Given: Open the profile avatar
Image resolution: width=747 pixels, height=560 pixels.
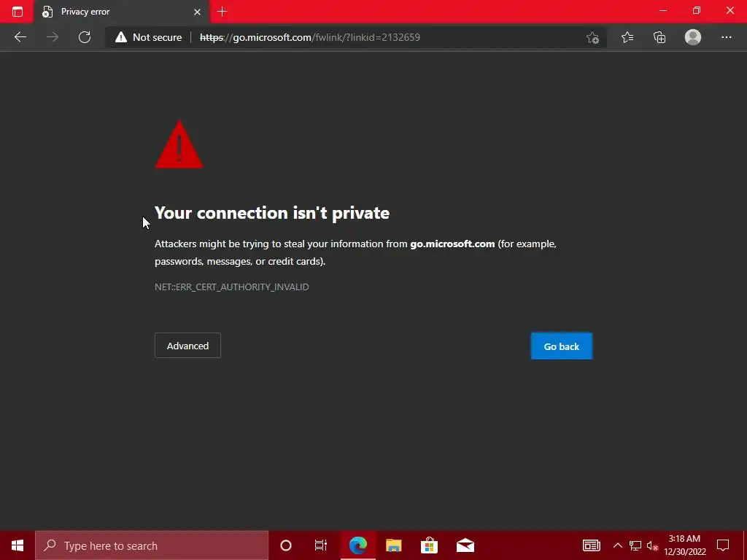Looking at the screenshot, I should [x=693, y=37].
